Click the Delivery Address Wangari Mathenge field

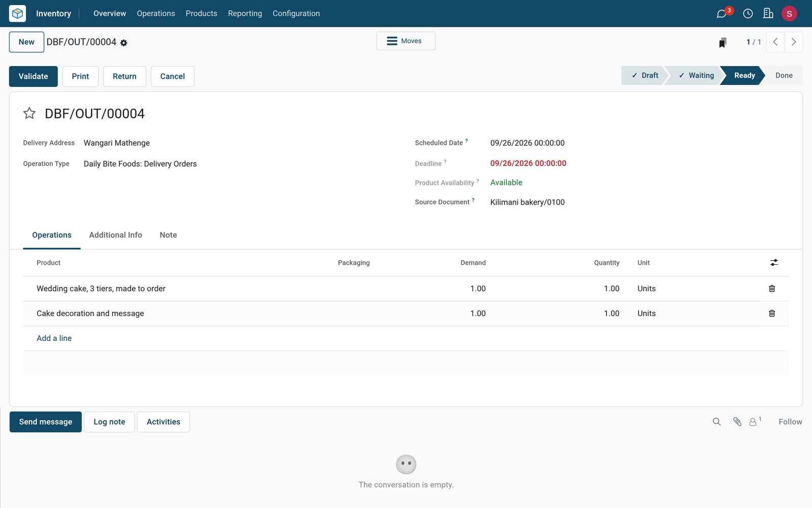click(117, 143)
